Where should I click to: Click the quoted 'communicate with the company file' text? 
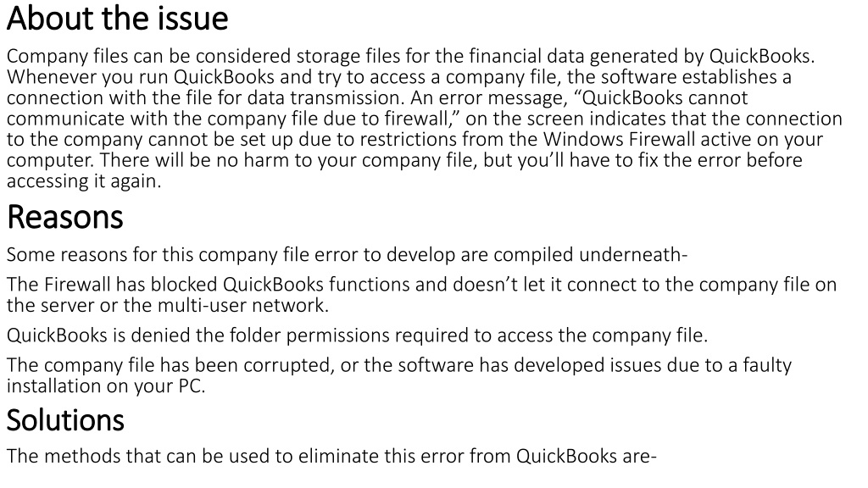tap(162, 119)
